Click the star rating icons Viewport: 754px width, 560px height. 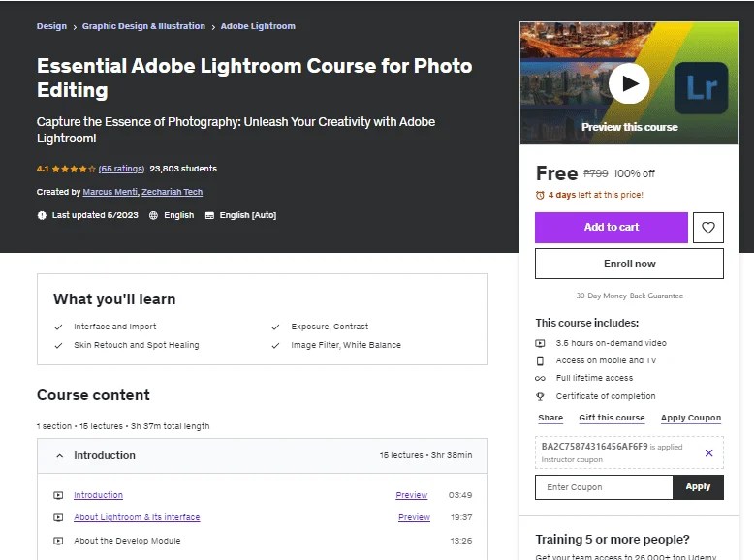[74, 169]
